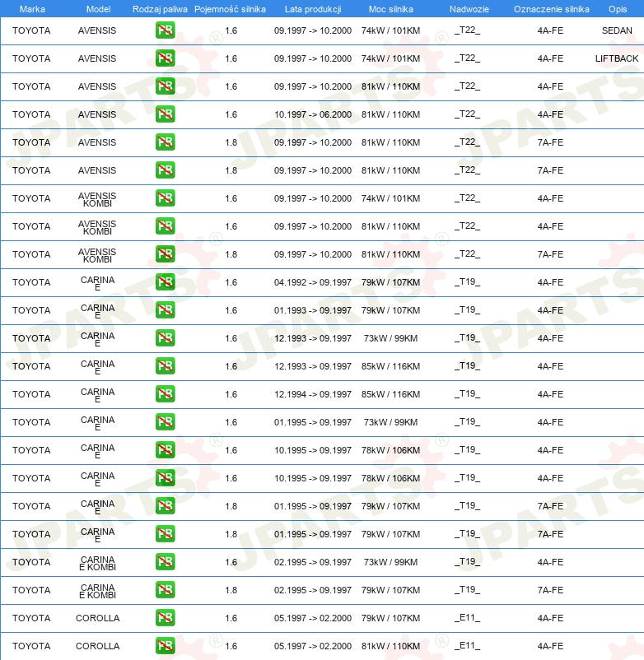Click CARINA E KOMBI model in 1.6 row
The image size is (644, 660).
(x=97, y=563)
